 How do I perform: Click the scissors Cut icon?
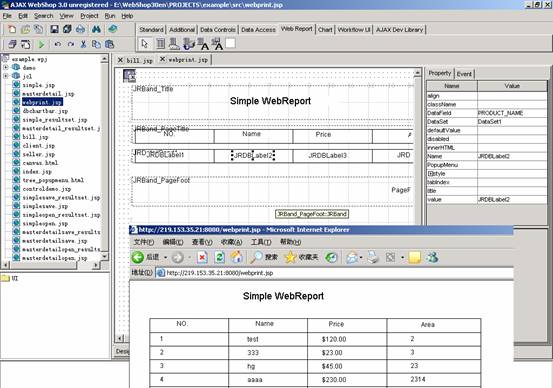click(83, 44)
